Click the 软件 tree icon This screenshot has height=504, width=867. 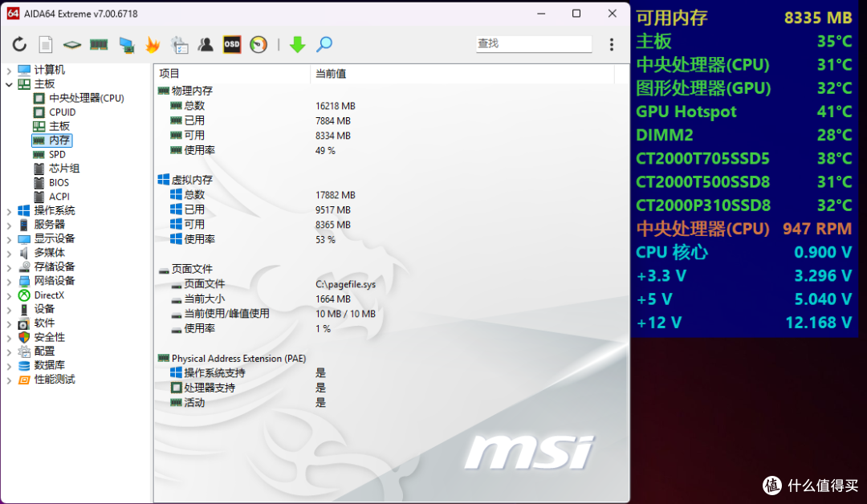tap(24, 323)
